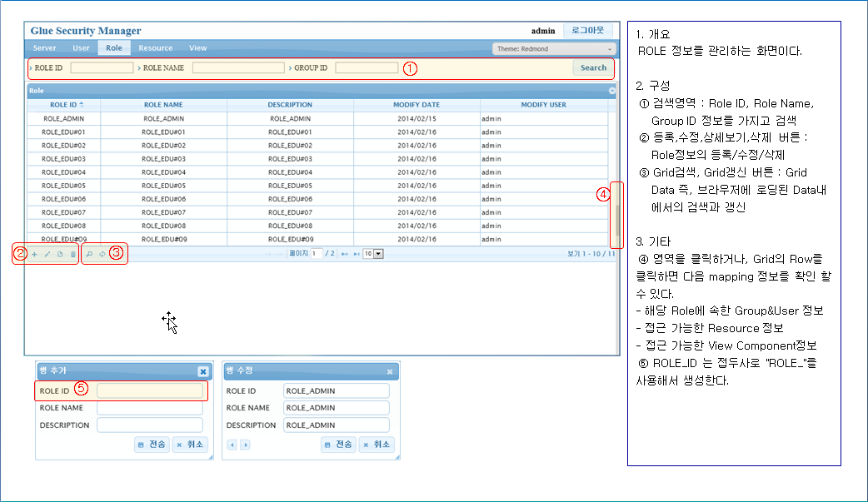Close the 행 추가 dialog
The width and height of the screenshot is (868, 502).
click(202, 371)
